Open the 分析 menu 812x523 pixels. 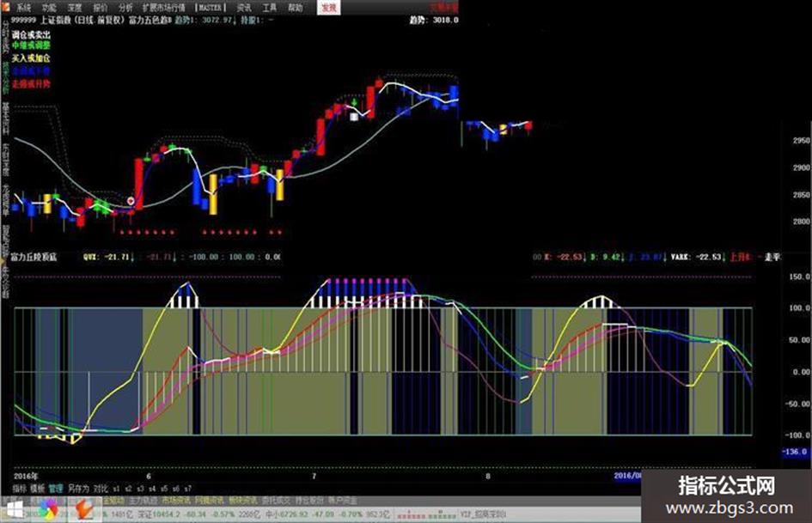click(x=125, y=7)
